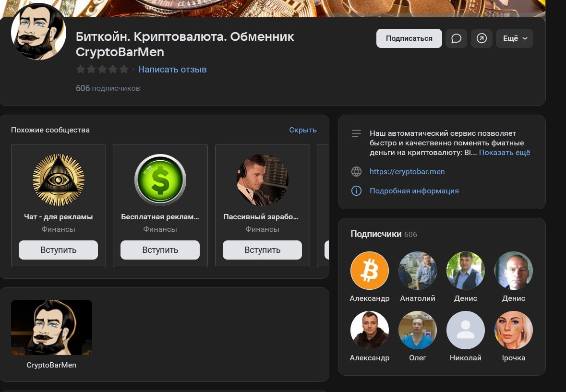Click the share arrow icon in the header

click(482, 38)
